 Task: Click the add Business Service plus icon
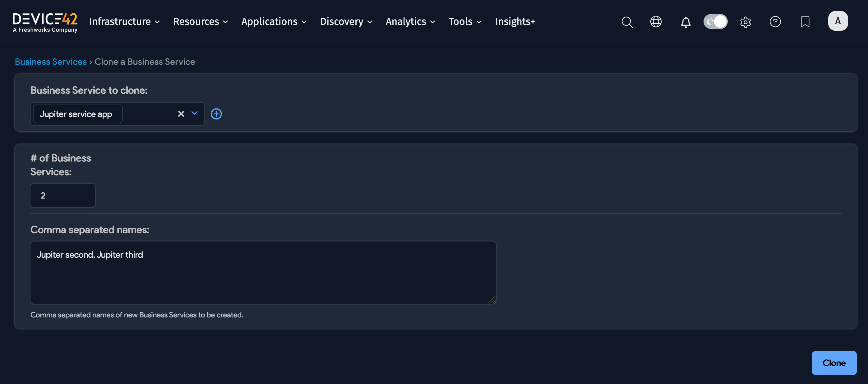216,114
